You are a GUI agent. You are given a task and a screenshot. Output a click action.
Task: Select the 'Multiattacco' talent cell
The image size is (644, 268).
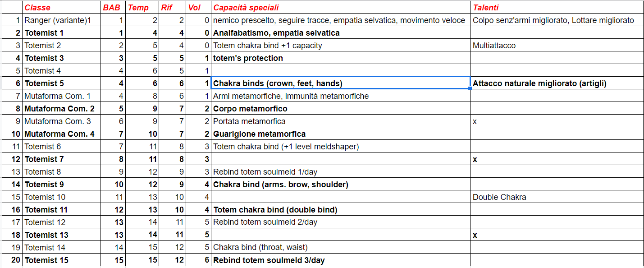[x=557, y=46]
